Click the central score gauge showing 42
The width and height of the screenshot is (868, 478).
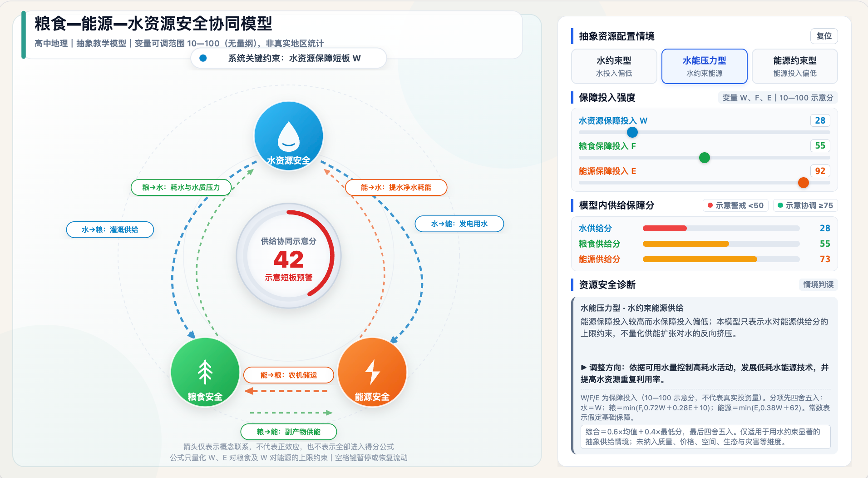(289, 256)
